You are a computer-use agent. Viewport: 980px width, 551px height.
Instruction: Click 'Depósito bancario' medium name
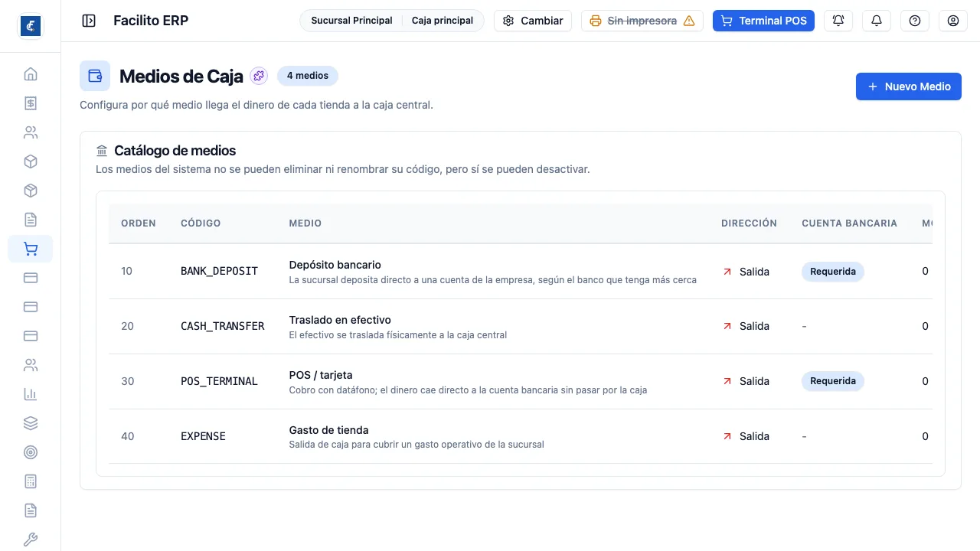pyautogui.click(x=335, y=265)
